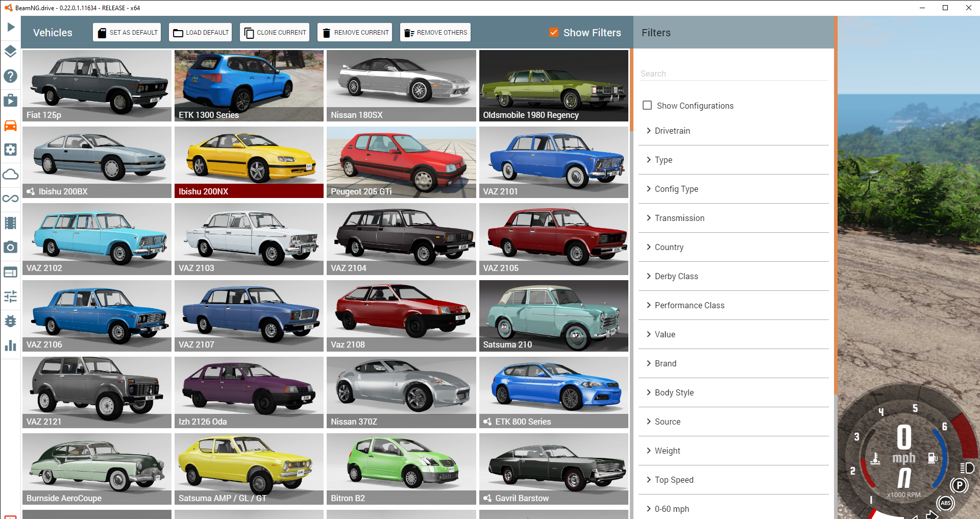The width and height of the screenshot is (980, 519).
Task: Click the ABS indicator on the tachometer
Action: pos(946,503)
